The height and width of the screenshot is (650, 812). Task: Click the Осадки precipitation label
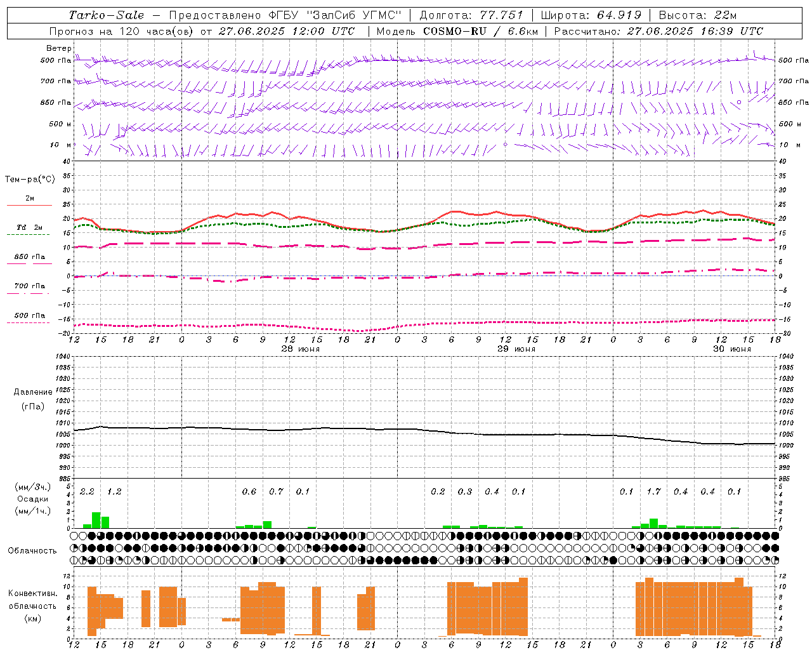(x=33, y=499)
